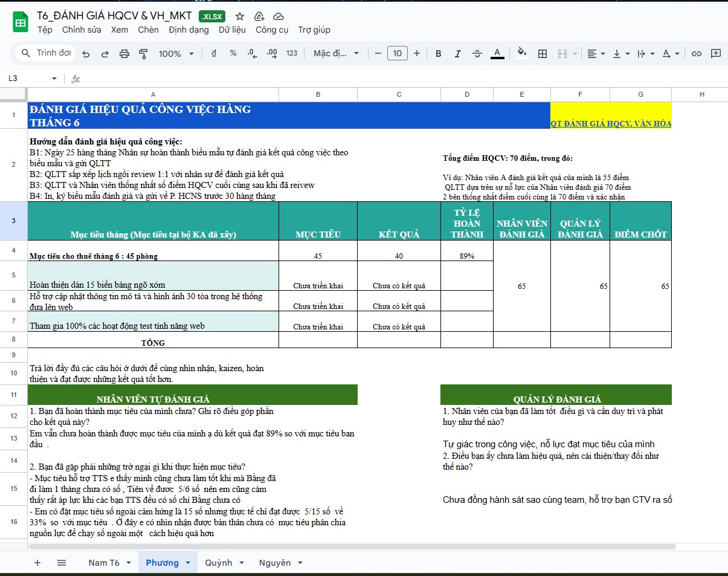The image size is (728, 576).
Task: Open the QT ĐÁNH GIÁ HQCV link
Action: (610, 123)
